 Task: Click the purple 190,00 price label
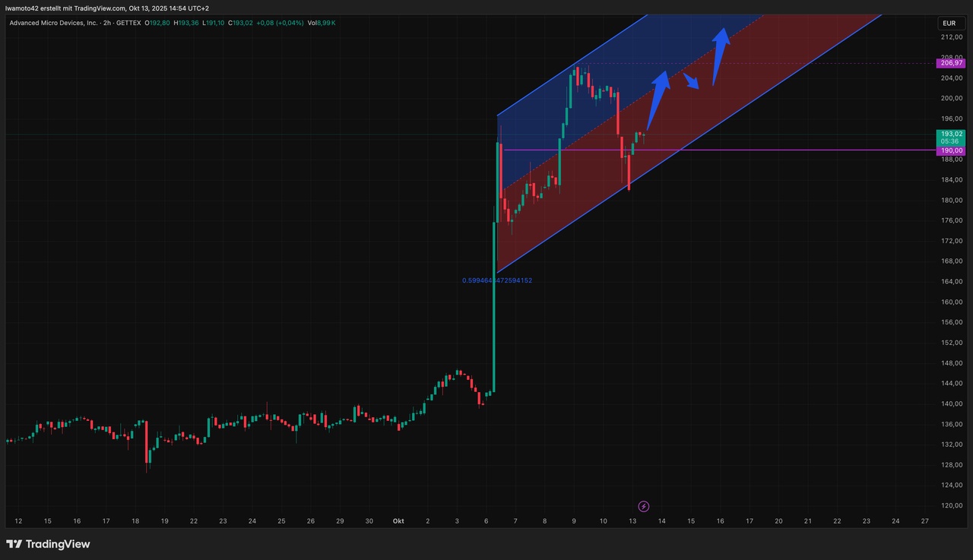[951, 150]
